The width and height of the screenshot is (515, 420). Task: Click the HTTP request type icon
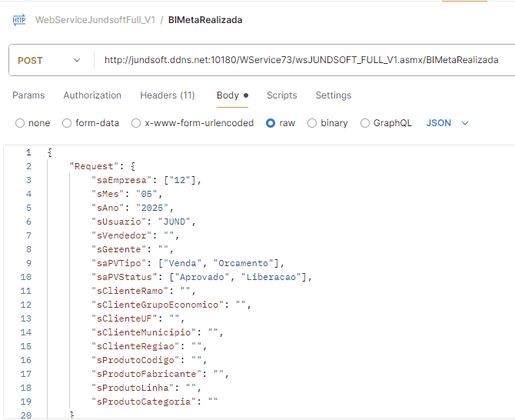point(19,20)
